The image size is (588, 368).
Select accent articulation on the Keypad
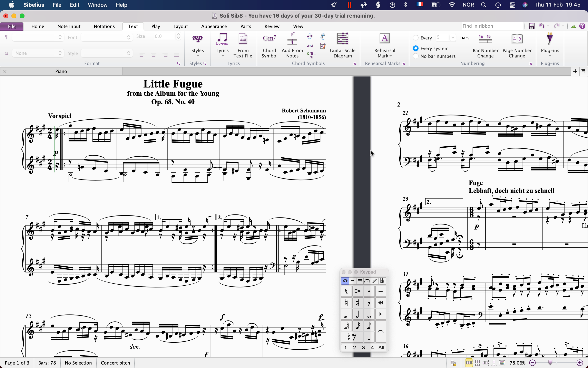(x=357, y=291)
